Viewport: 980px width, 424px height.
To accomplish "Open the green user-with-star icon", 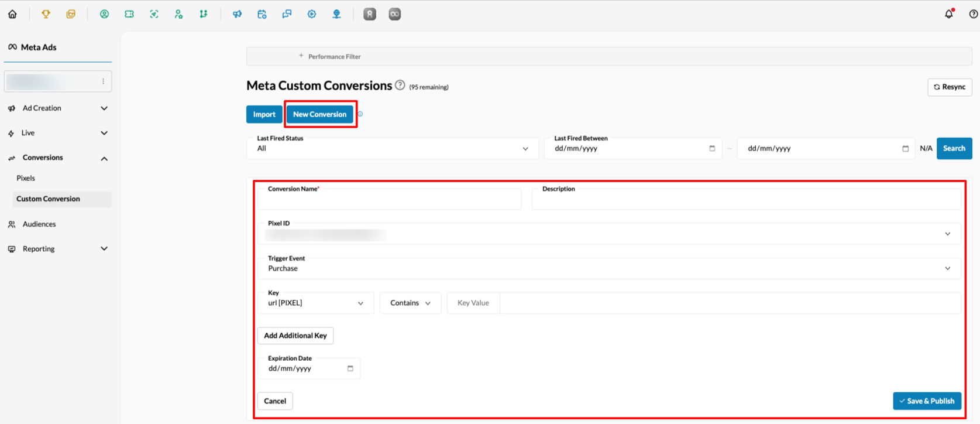I will point(178,14).
